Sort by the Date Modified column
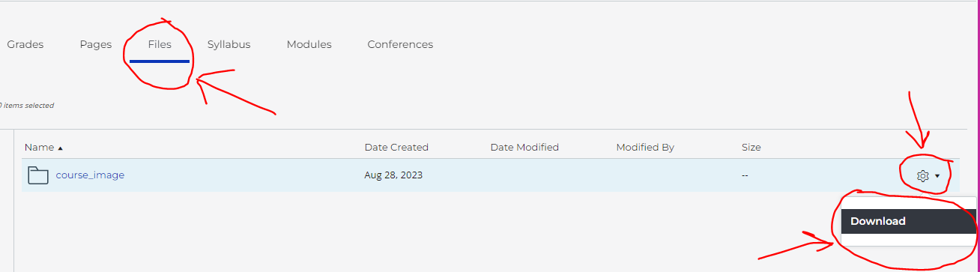 (x=524, y=148)
